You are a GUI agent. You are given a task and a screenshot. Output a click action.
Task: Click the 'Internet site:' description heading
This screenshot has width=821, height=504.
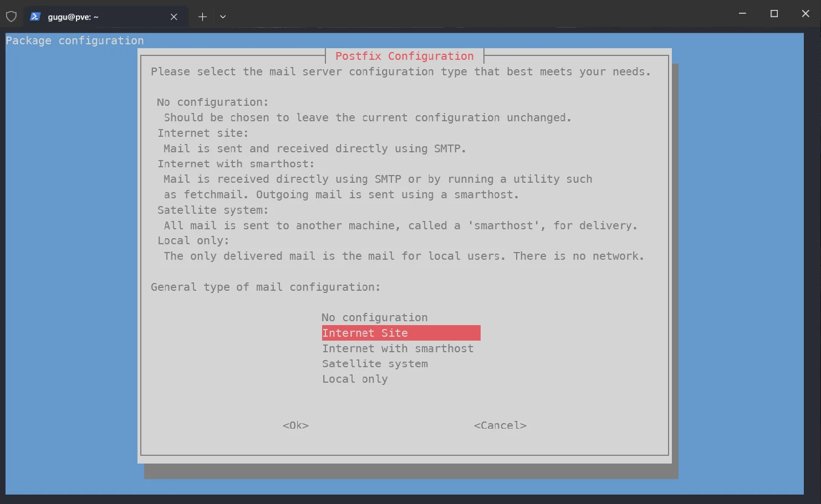tap(203, 133)
